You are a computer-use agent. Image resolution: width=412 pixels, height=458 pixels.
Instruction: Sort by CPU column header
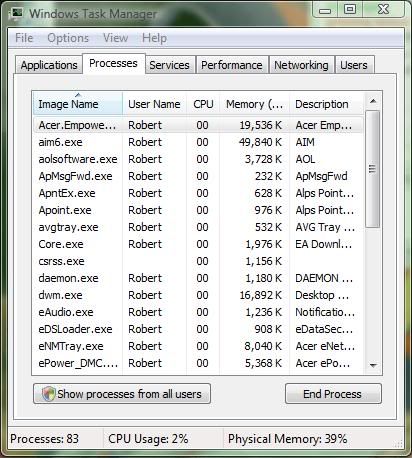(203, 104)
